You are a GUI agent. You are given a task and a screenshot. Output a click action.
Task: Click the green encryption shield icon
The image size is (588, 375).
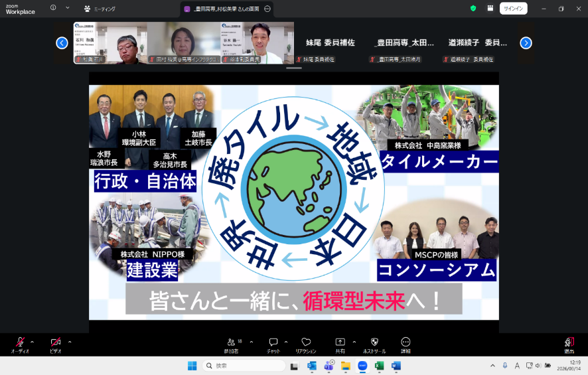(473, 9)
